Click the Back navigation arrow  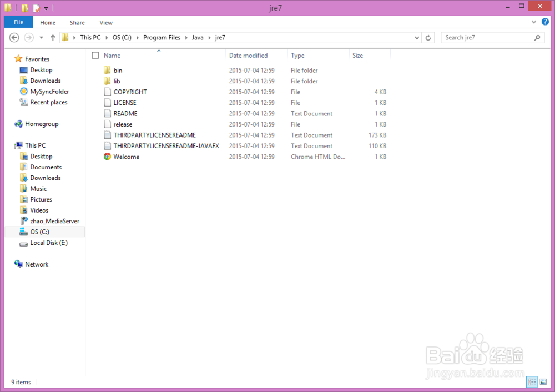tap(14, 37)
